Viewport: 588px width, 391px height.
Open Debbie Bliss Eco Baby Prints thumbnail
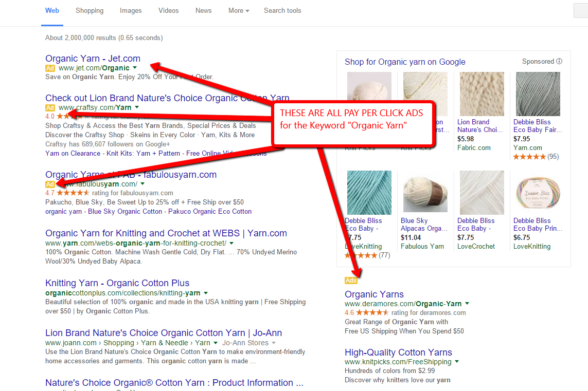click(538, 193)
